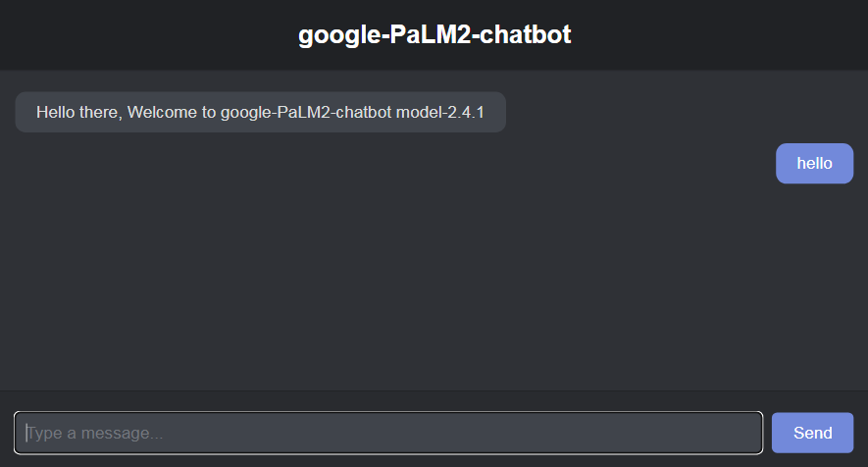The height and width of the screenshot is (467, 868).
Task: Click "Hello there" at start of welcome message
Action: tap(78, 112)
